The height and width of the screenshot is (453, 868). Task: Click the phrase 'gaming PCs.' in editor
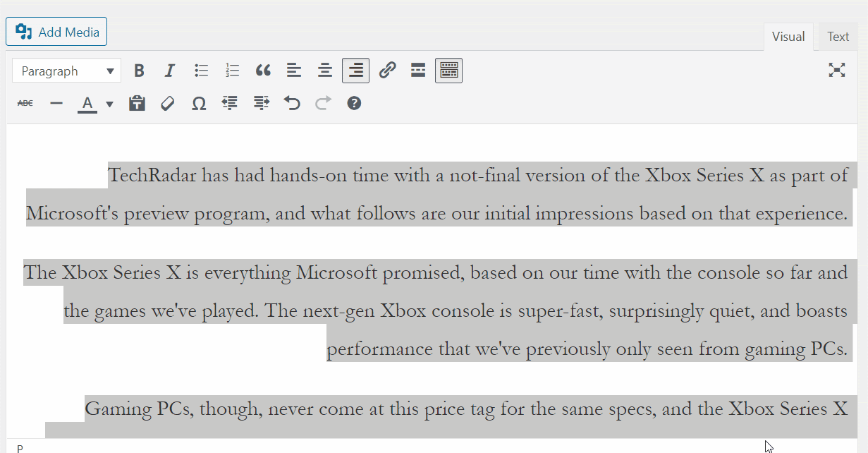pos(796,349)
